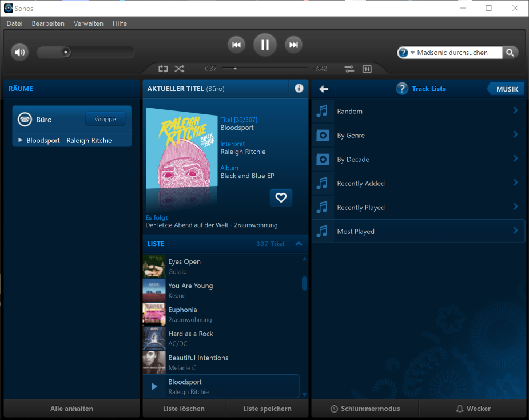Viewport: 529px width, 420px height.
Task: Open the Verwalten menu
Action: (89, 23)
